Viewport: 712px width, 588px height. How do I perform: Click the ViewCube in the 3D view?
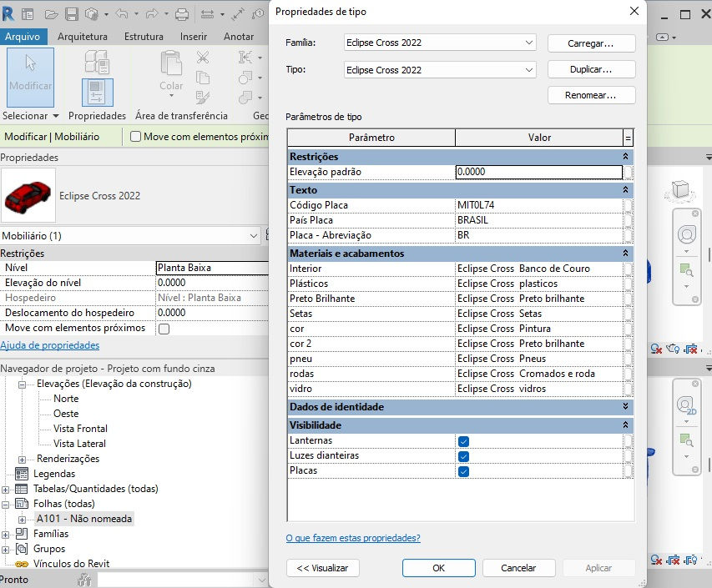[680, 190]
